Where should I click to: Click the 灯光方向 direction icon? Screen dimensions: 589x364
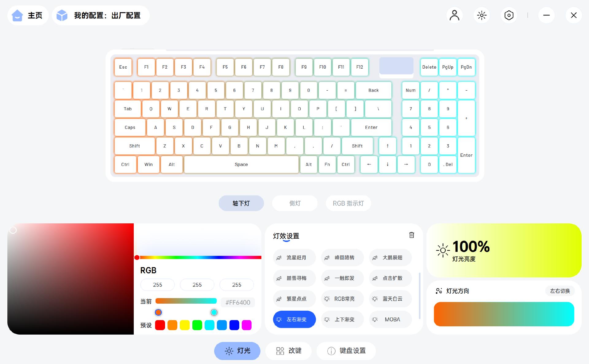[x=439, y=291]
